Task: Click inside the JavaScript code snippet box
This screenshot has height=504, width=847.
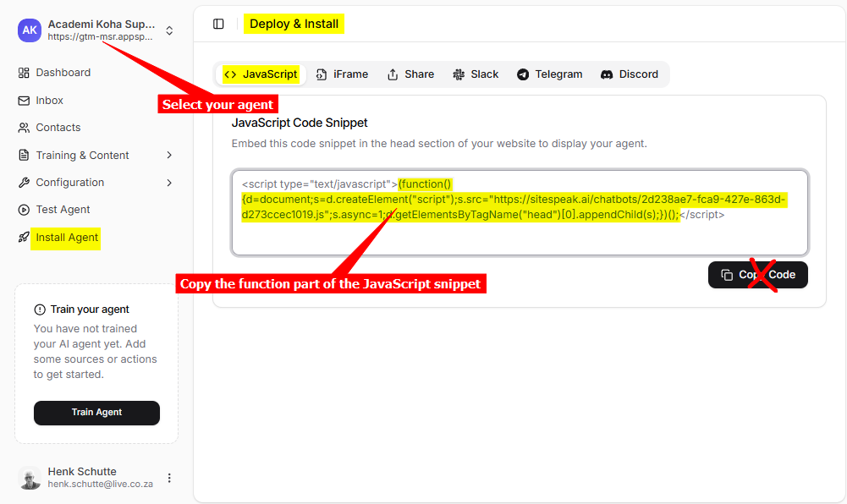Action: coord(520,212)
